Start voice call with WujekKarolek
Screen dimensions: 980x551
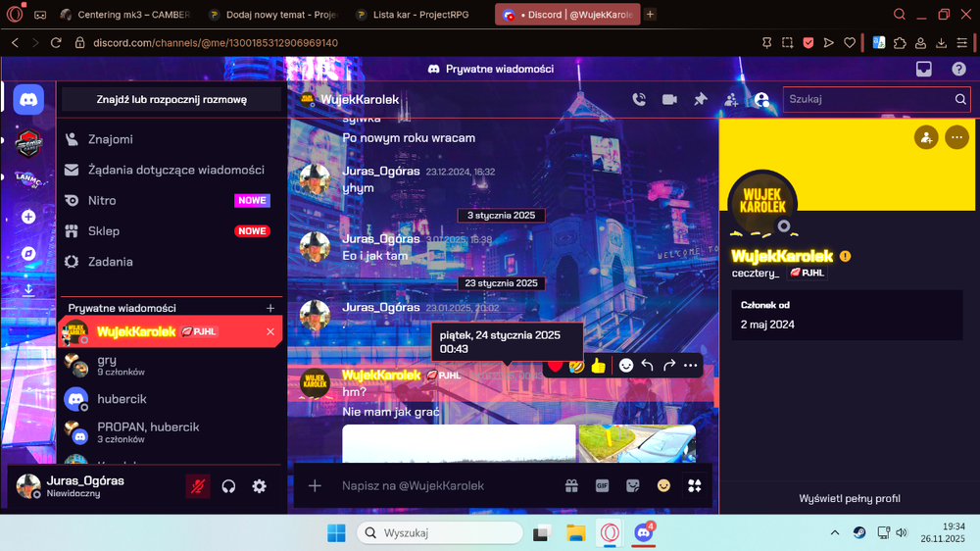639,99
